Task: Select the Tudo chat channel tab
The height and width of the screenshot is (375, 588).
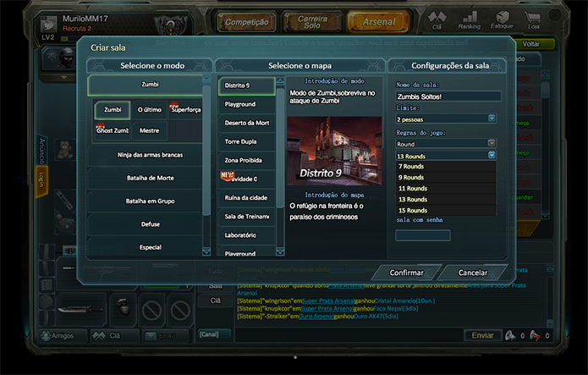Action: pos(215,271)
